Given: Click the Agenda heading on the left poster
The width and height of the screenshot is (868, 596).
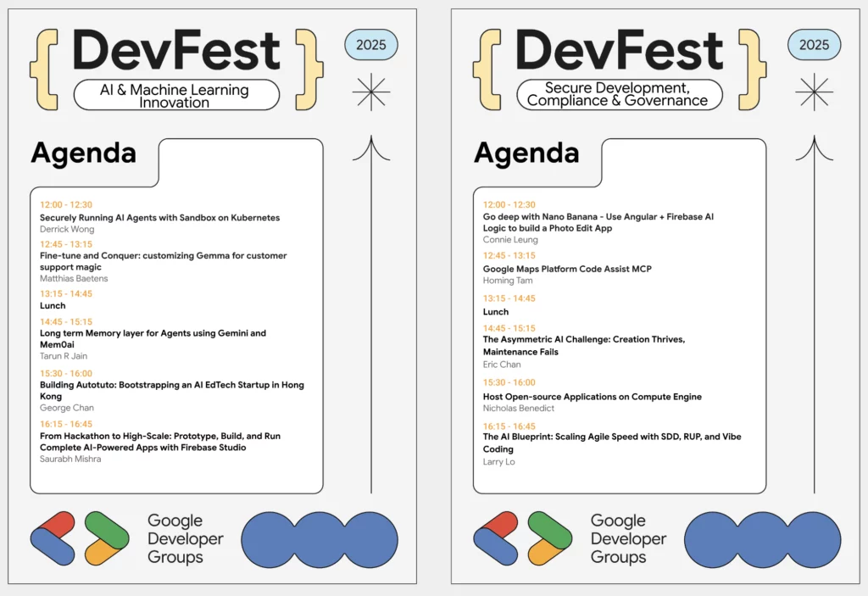Looking at the screenshot, I should (x=84, y=153).
